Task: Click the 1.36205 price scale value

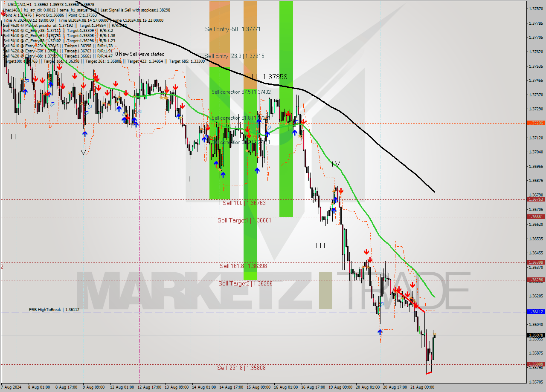Action: click(536, 296)
